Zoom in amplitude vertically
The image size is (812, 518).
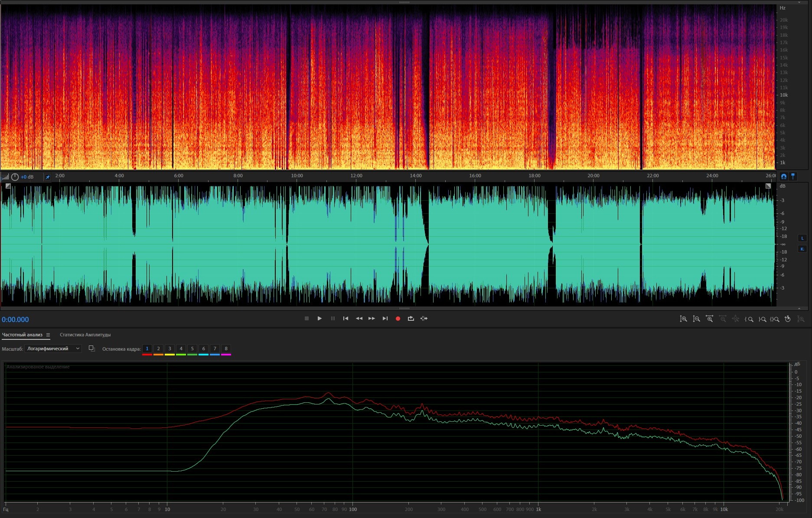683,319
